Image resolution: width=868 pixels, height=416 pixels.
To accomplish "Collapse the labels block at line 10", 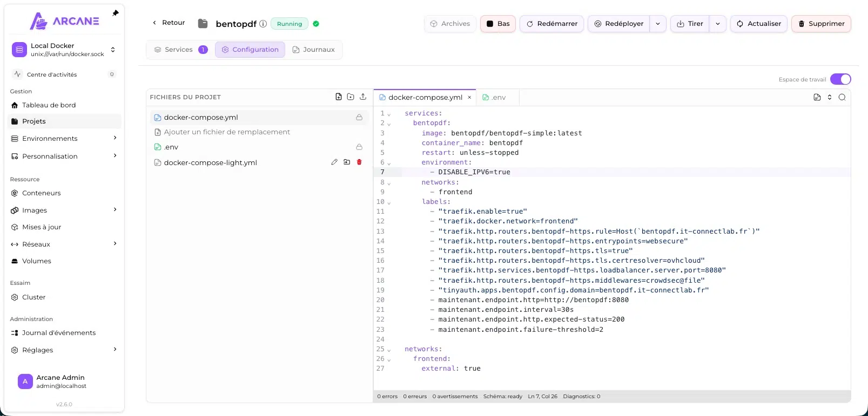I will click(x=389, y=203).
